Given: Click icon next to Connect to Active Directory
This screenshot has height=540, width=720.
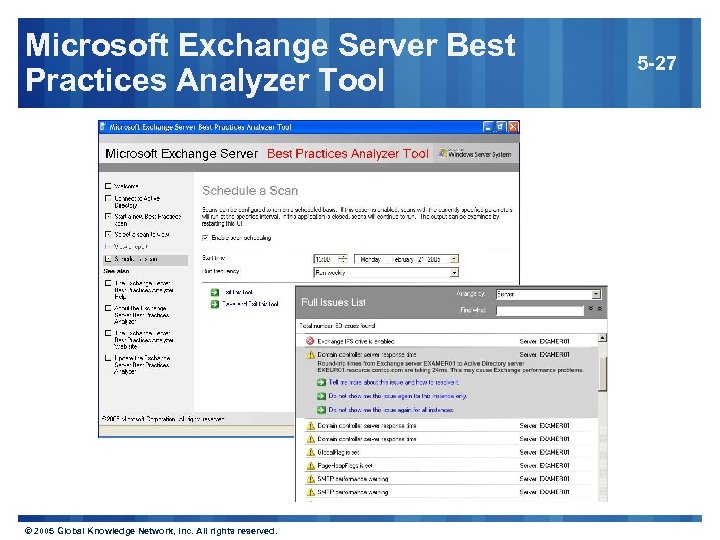Looking at the screenshot, I should pyautogui.click(x=108, y=198).
